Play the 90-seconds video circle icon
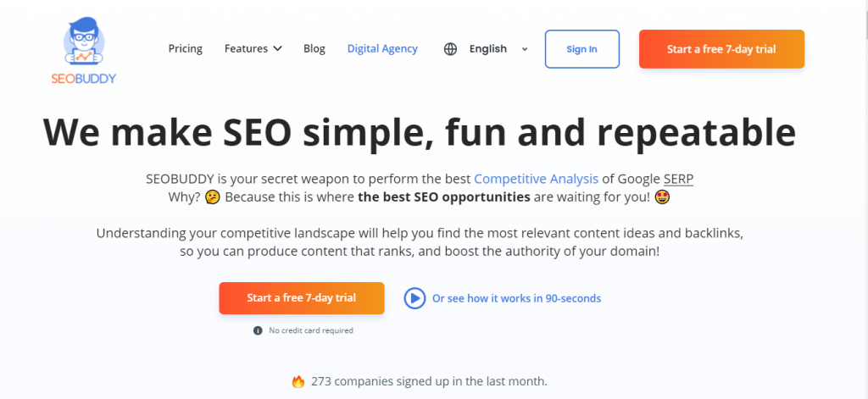Viewport: 868px width, 399px height. [415, 298]
